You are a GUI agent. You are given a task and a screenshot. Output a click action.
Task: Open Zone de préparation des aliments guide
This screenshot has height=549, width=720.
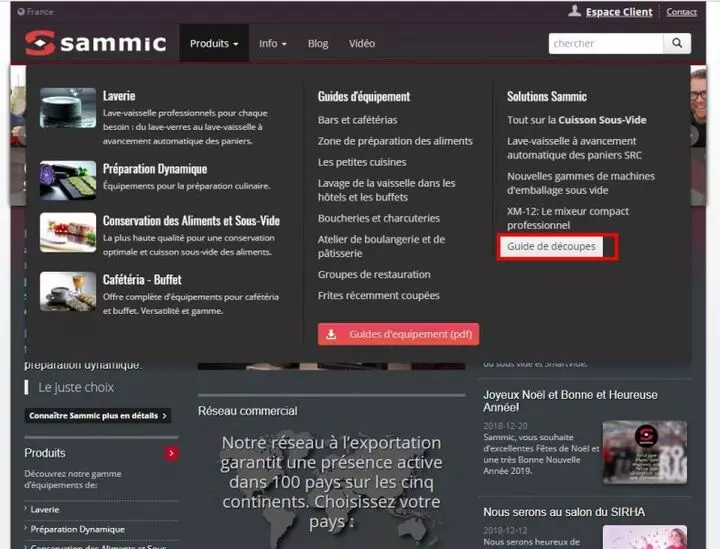click(x=395, y=141)
